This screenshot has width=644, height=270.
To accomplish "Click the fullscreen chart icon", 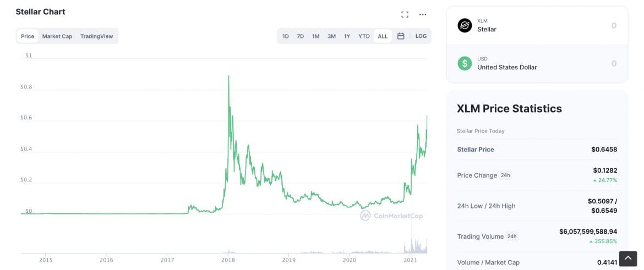I will (x=405, y=15).
